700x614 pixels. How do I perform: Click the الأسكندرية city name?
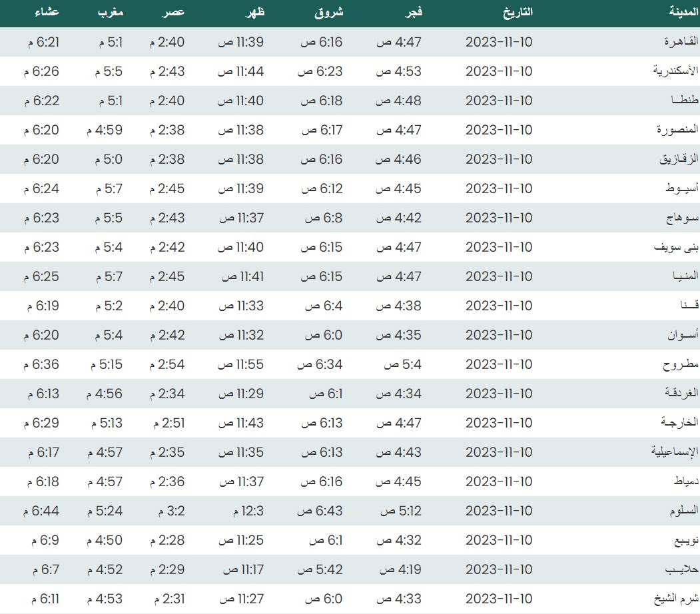(x=674, y=71)
